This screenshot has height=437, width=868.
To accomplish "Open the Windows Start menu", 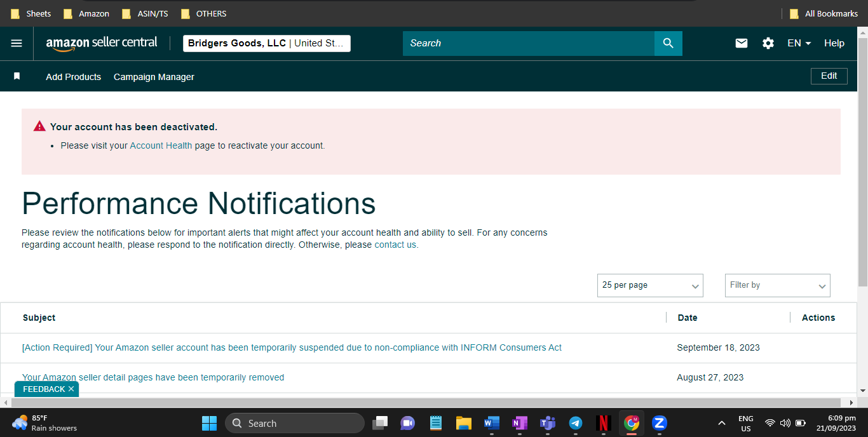I will coord(209,423).
